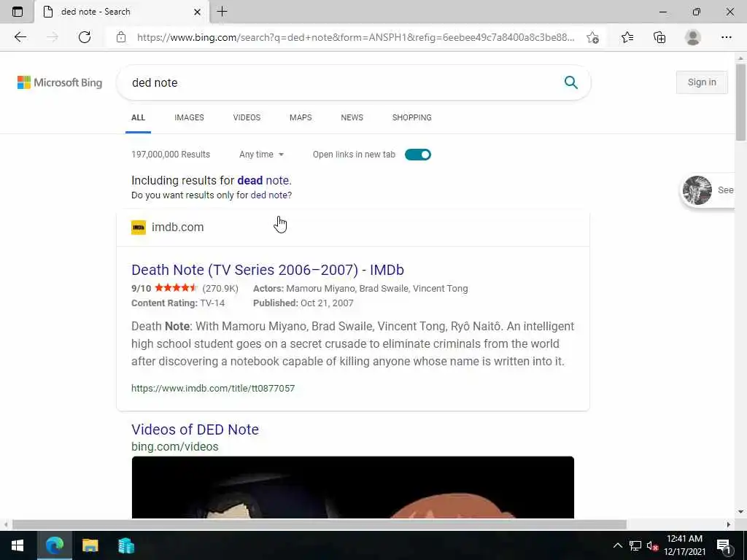Open the taskbar clock and date
This screenshot has height=560, width=747.
pyautogui.click(x=684, y=545)
